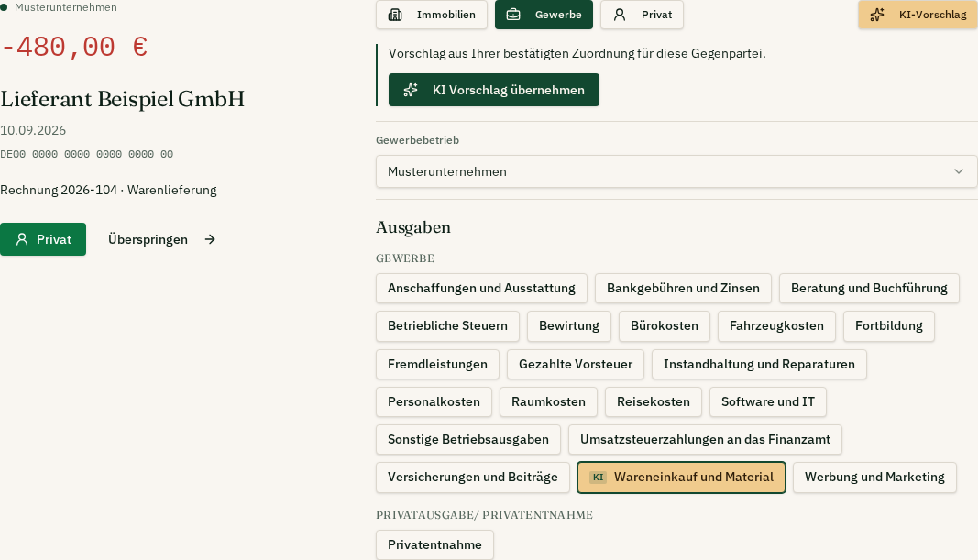This screenshot has width=978, height=560.
Task: Choose category Betriebliche Steuern
Action: tap(448, 326)
